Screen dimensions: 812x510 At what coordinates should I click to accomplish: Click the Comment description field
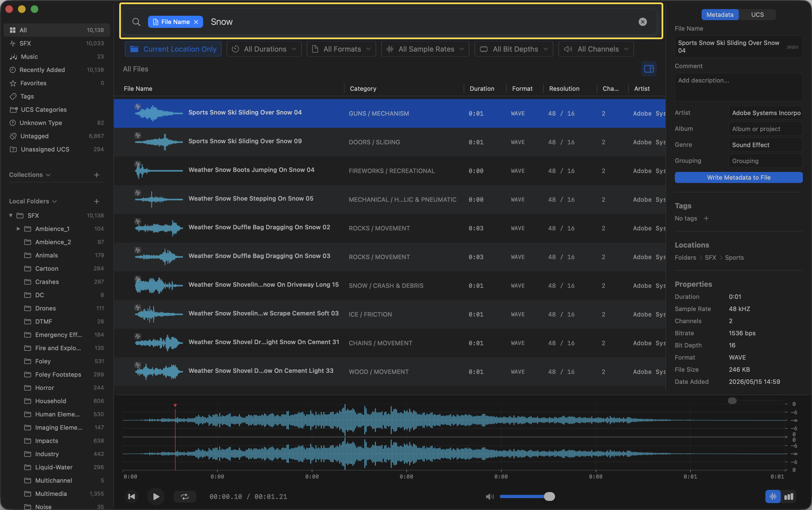point(739,87)
